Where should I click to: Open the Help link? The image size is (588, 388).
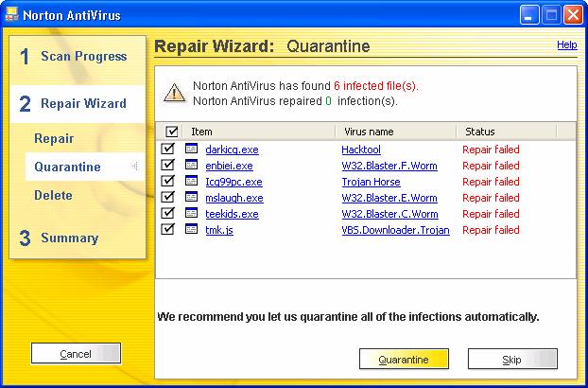click(x=567, y=45)
